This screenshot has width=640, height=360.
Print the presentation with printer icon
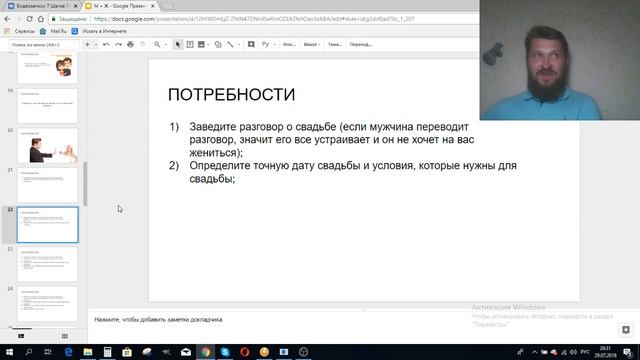[x=130, y=44]
